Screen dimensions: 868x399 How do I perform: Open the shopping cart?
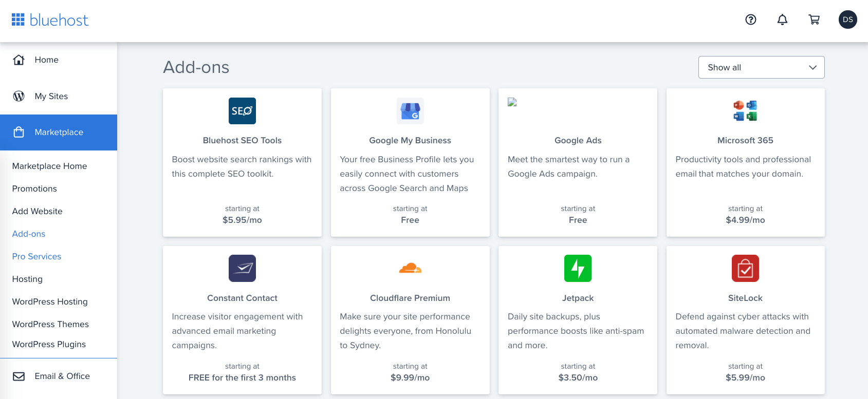(814, 20)
